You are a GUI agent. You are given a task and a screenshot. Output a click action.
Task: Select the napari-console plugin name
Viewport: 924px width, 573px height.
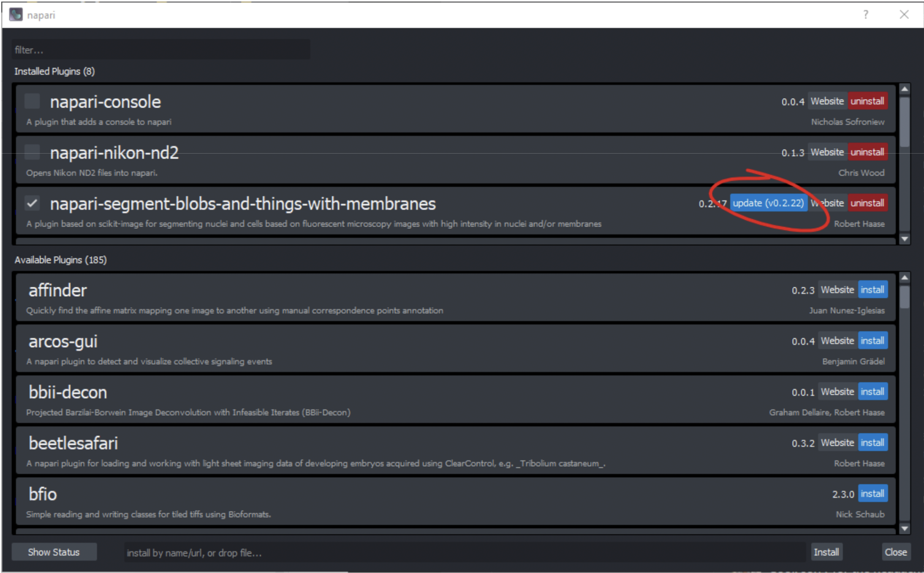105,102
